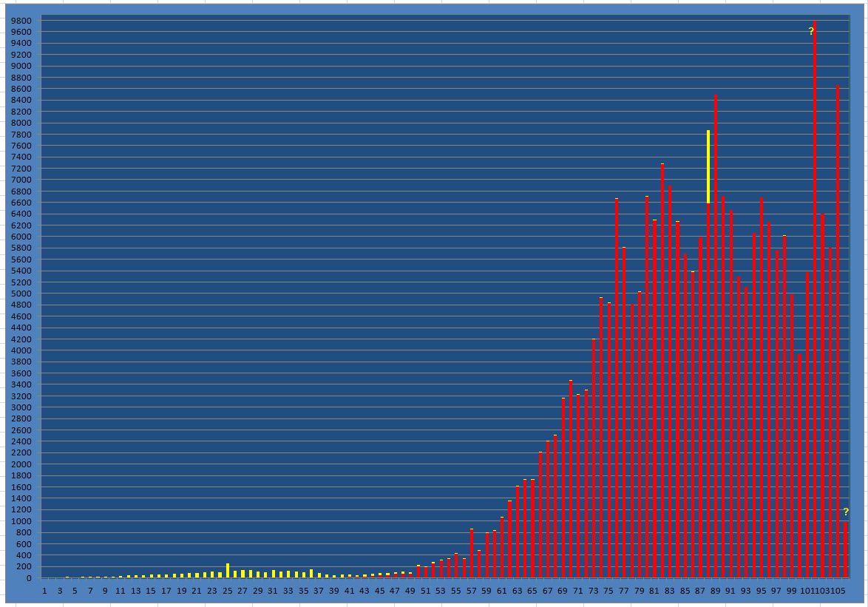This screenshot has width=868, height=607.
Task: Click the y-axis label 9800
Action: click(x=21, y=21)
